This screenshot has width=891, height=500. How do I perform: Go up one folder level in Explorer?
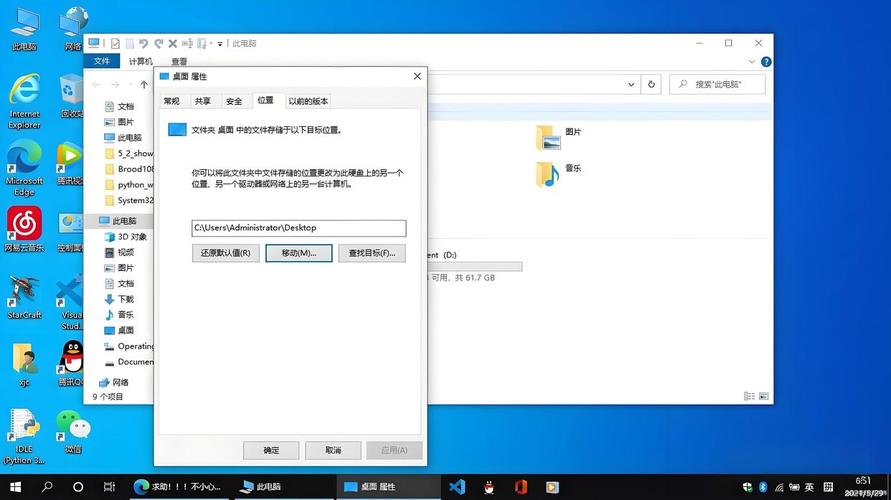coord(144,85)
